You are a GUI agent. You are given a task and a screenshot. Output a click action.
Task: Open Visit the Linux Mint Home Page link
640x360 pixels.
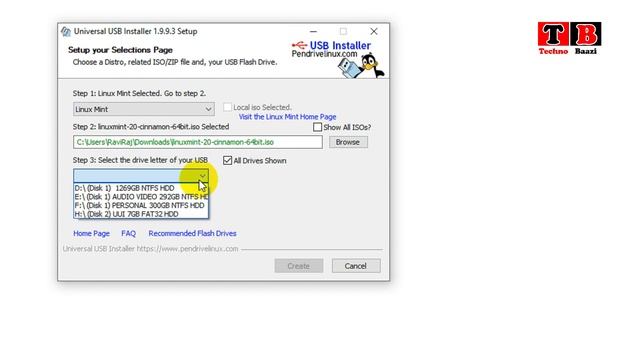287,117
